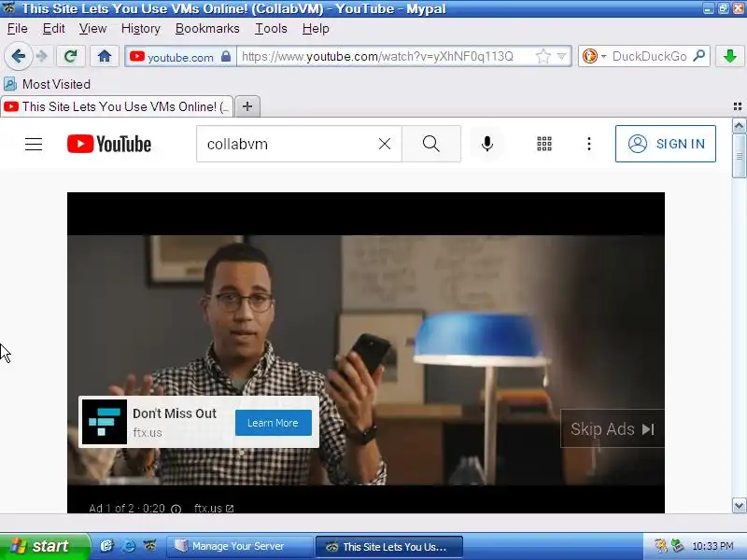Go back with the browser back arrow
Screen dimensions: 747x560
[x=19, y=56]
